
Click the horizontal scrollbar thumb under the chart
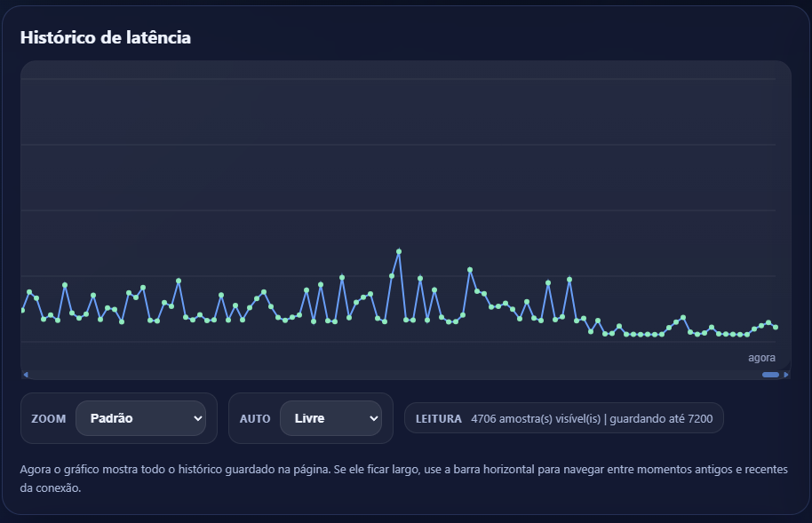tap(770, 375)
